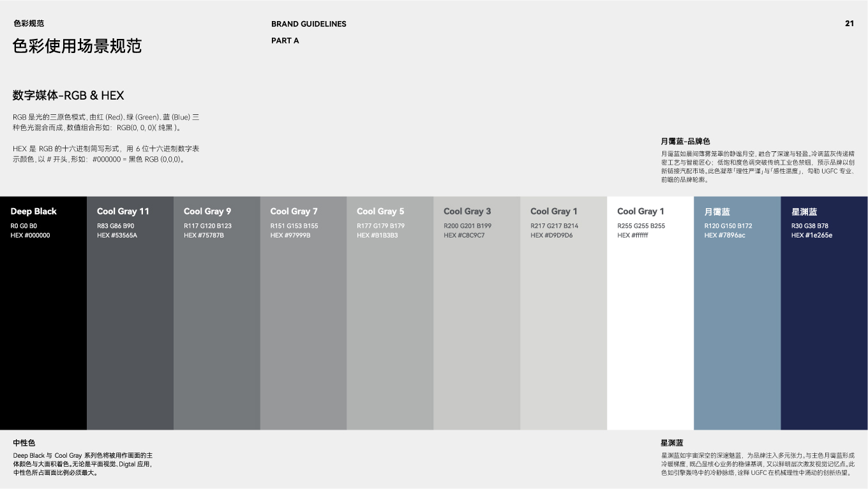The width and height of the screenshot is (868, 489).
Task: Choose the 月霭蓝 blue-gray swatch
Action: (x=737, y=319)
